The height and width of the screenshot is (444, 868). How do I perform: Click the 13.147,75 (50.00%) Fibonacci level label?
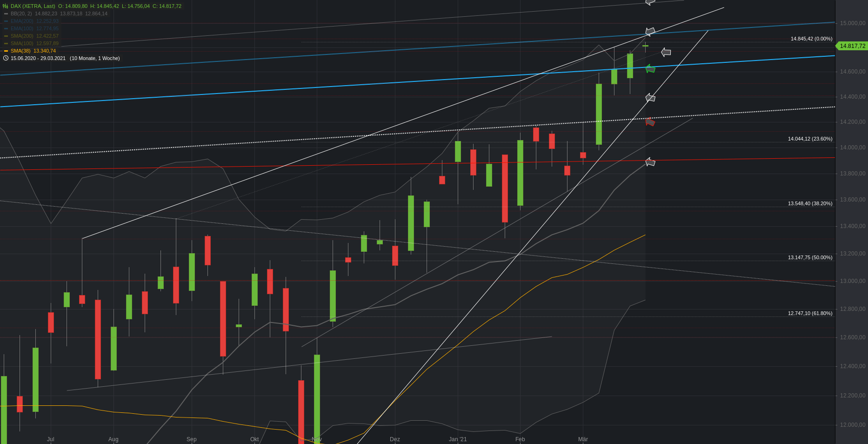810,257
